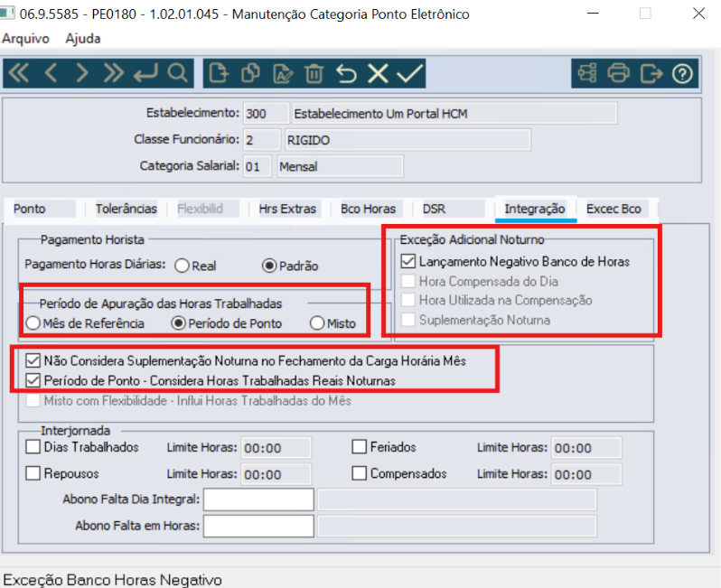Open the Arquivo menu
The width and height of the screenshot is (721, 588).
click(25, 39)
